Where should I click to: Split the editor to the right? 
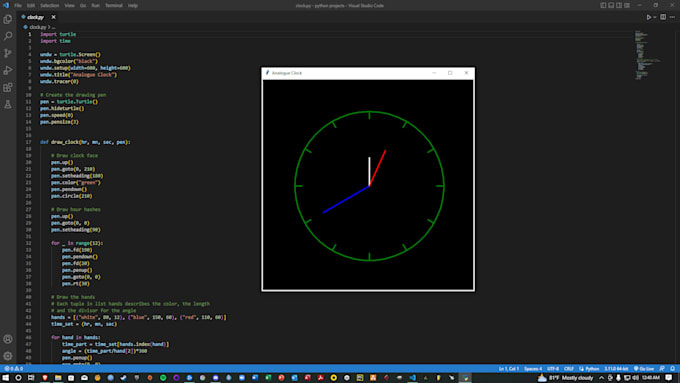point(663,17)
